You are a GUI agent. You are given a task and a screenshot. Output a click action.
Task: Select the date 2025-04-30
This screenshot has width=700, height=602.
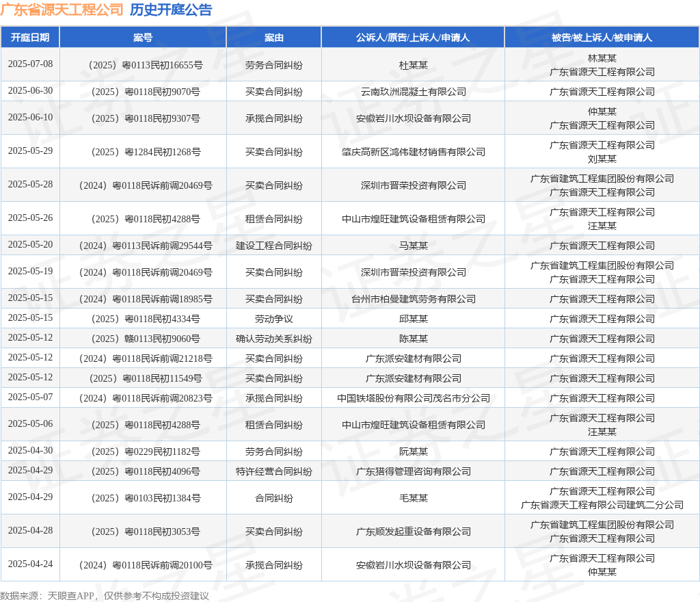tap(30, 451)
